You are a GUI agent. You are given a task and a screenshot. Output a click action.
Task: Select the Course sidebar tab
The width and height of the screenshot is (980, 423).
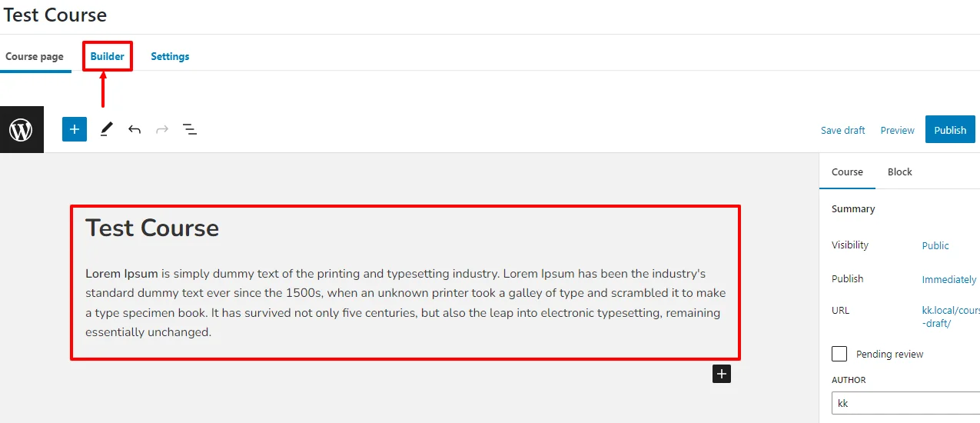point(847,172)
